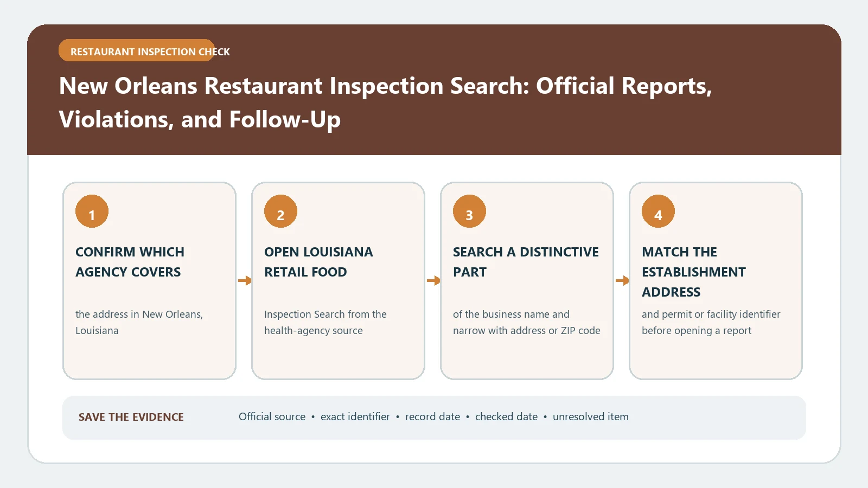Click the 'Official source' item
The height and width of the screenshot is (488, 868).
click(272, 416)
